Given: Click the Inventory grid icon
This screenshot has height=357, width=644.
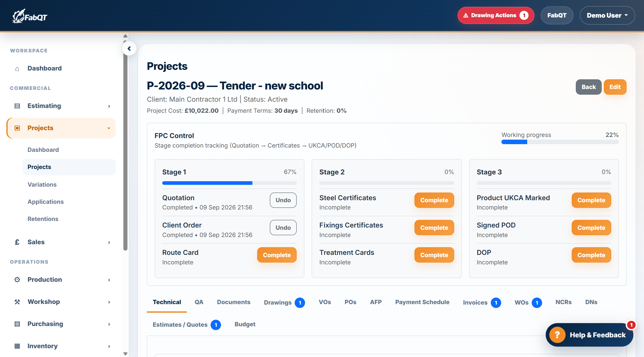Looking at the screenshot, I should [17, 346].
